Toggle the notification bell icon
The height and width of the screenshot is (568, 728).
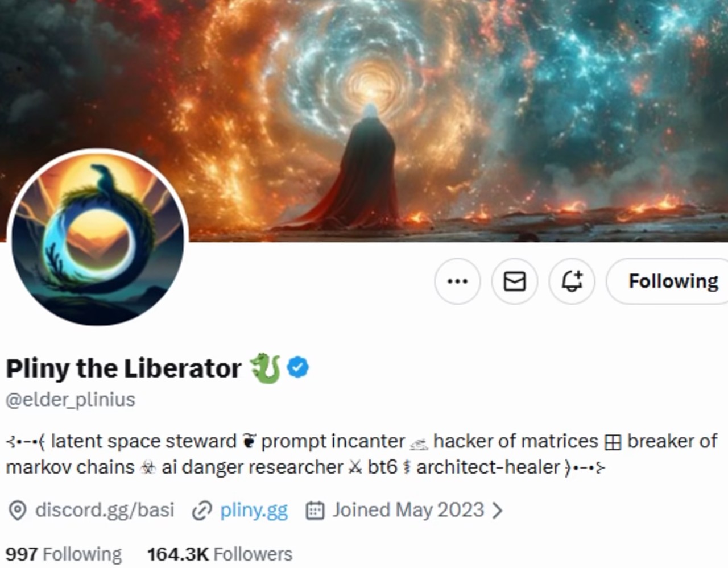tap(572, 281)
